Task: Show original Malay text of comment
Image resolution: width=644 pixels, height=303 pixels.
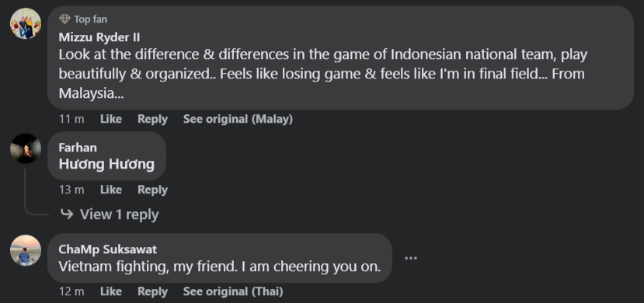Action: pyautogui.click(x=238, y=119)
